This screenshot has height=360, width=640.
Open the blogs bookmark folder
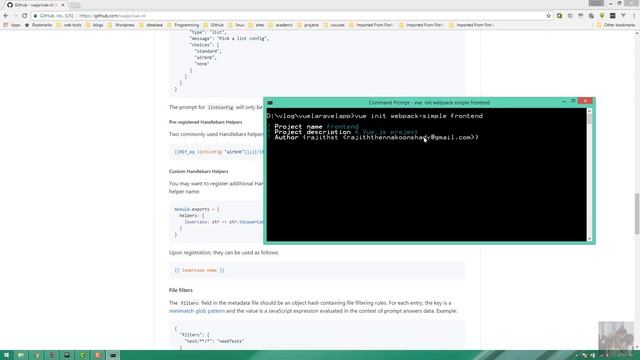(x=95, y=25)
